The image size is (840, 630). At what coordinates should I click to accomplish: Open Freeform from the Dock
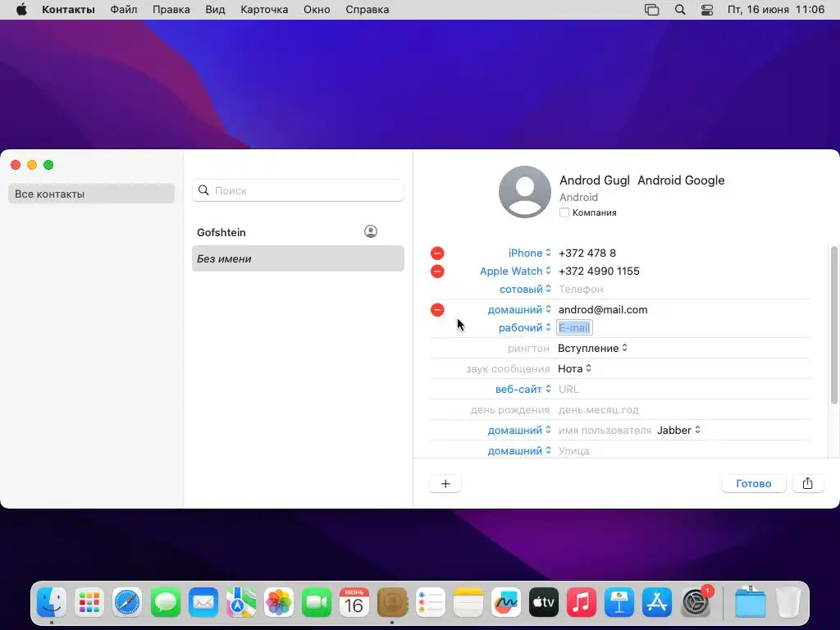click(x=505, y=602)
